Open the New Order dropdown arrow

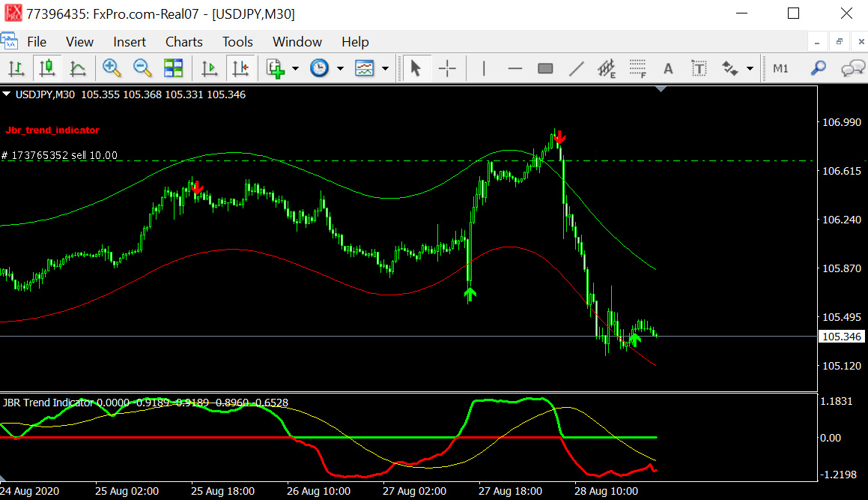(x=294, y=68)
